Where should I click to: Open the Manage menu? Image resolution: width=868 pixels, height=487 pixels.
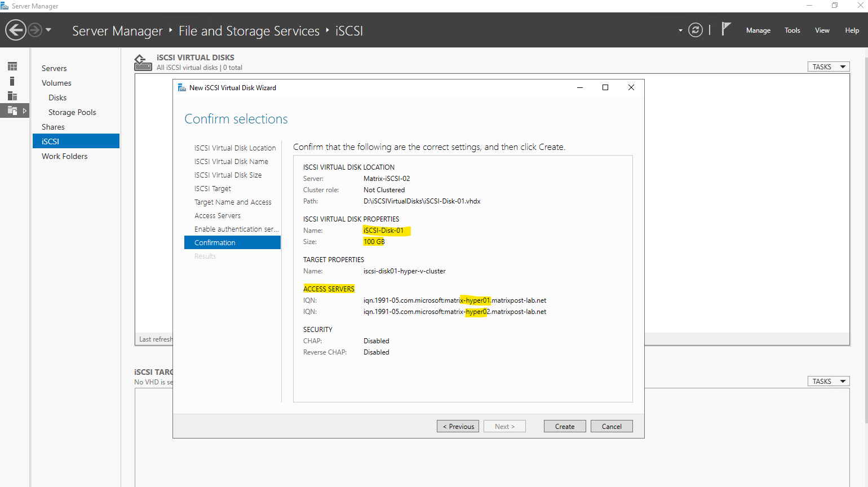point(758,30)
